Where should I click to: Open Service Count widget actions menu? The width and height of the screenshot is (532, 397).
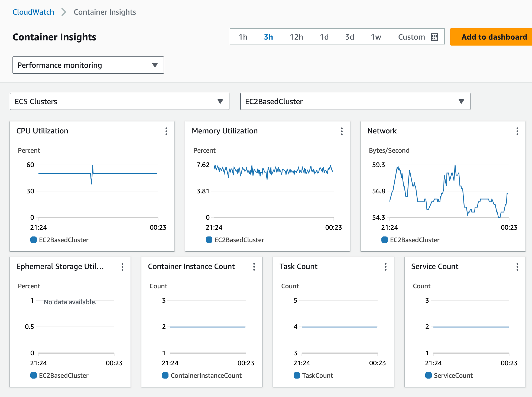517,267
